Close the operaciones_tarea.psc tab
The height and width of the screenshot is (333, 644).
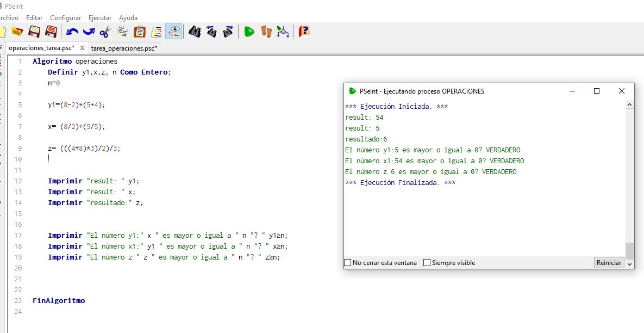point(82,48)
